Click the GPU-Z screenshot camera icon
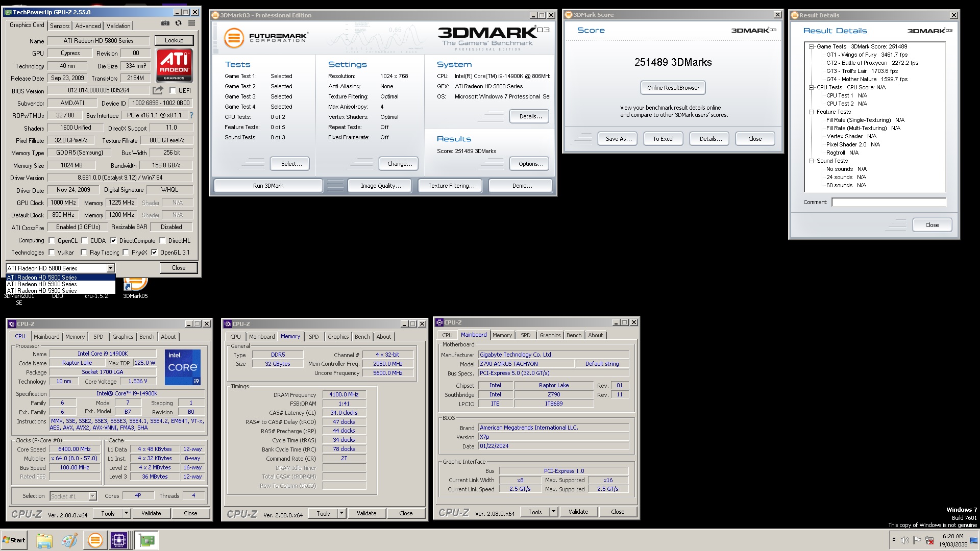 click(x=165, y=23)
